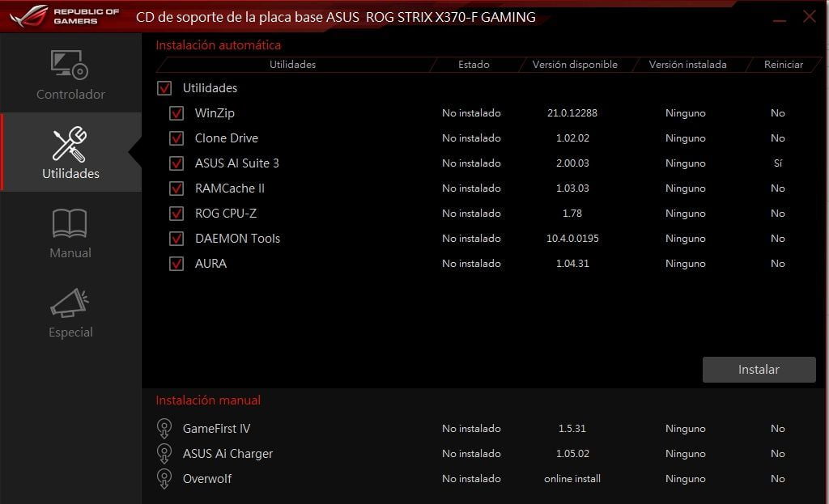Click RAMCache II version 1.03.03

(x=572, y=188)
